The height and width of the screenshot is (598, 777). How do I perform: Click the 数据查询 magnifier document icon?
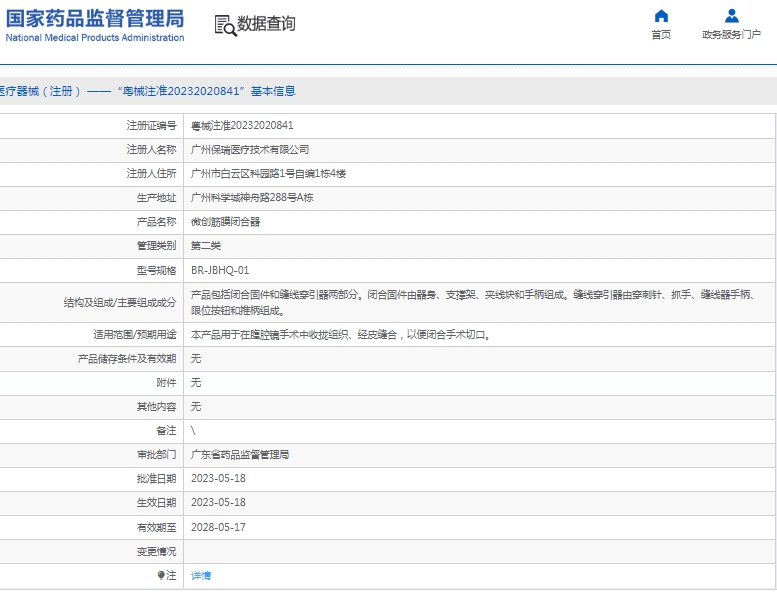[x=225, y=25]
